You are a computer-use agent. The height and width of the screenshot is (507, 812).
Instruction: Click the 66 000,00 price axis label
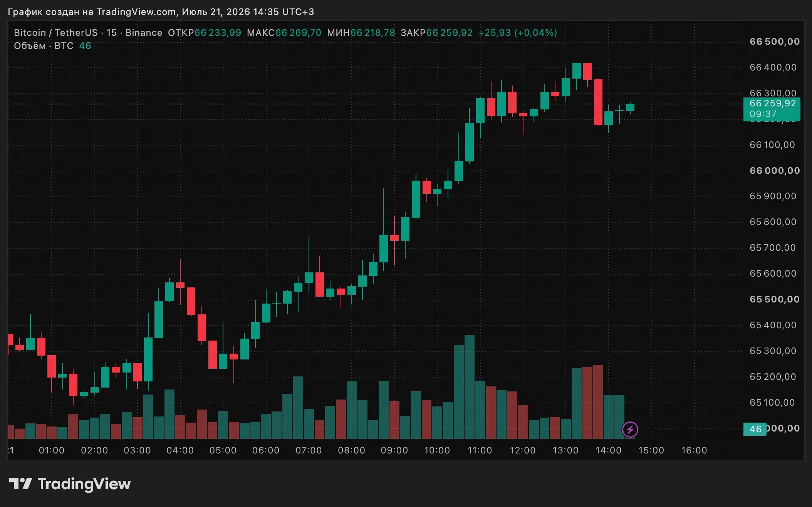coord(775,171)
